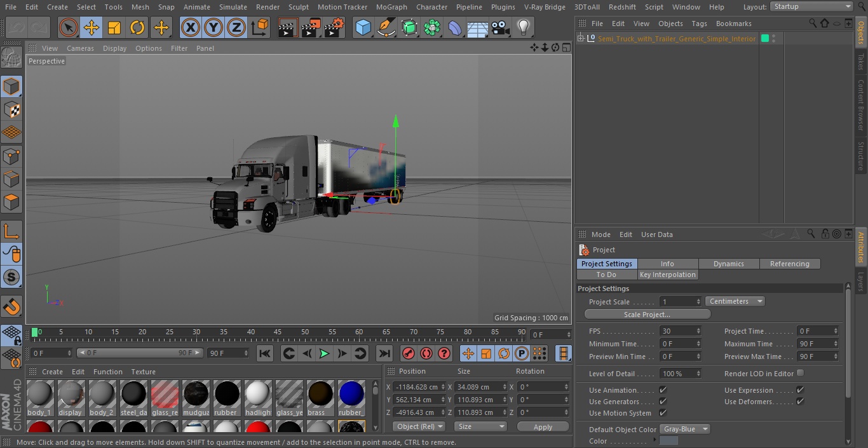Click Apply coordinates button

pos(543,427)
